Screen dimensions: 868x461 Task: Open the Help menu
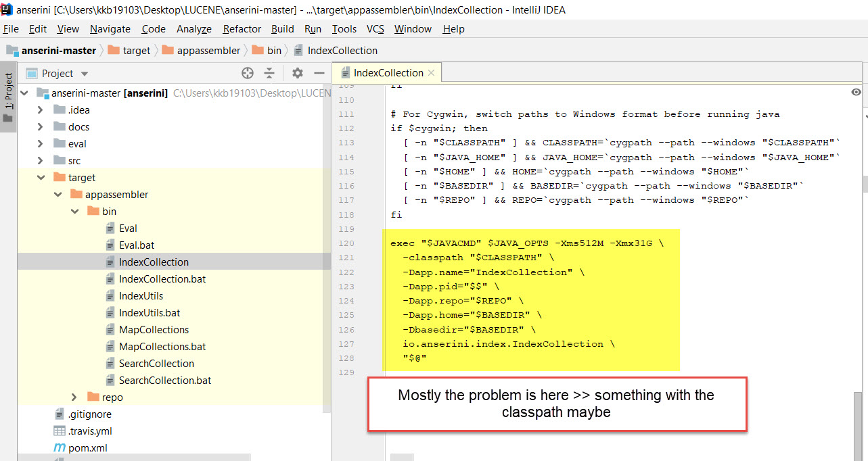(453, 29)
